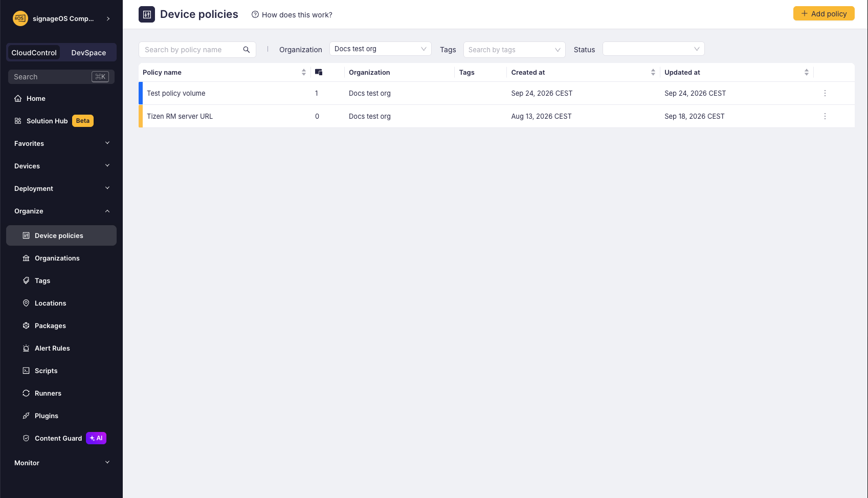Click the question mark help icon
Screen dimensions: 868x498
pyautogui.click(x=255, y=14)
